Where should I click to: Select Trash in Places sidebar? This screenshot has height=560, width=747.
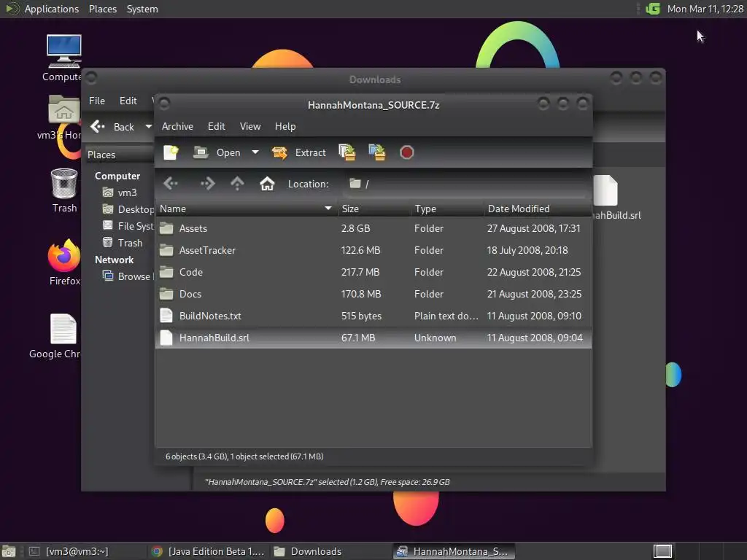pyautogui.click(x=123, y=243)
